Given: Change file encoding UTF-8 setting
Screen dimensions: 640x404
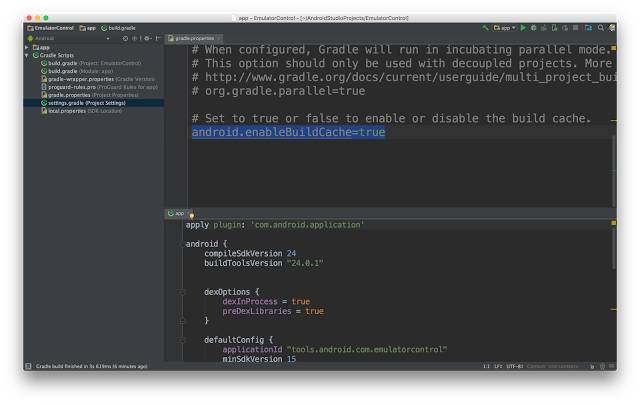Looking at the screenshot, I should [514, 366].
